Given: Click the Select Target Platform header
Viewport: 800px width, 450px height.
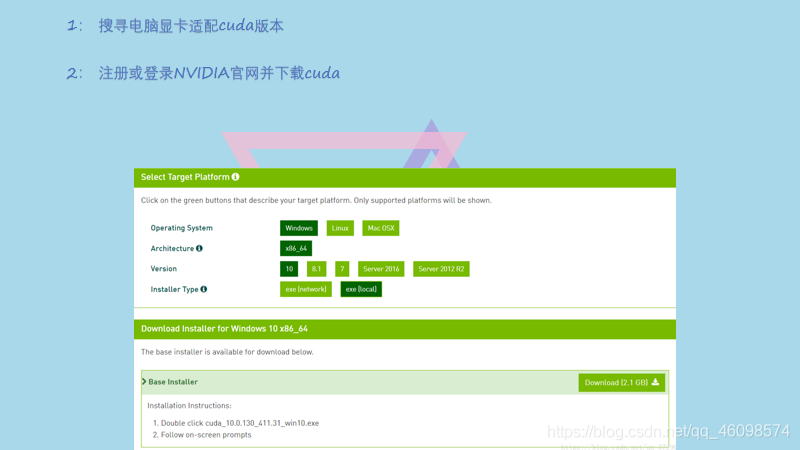Looking at the screenshot, I should pos(405,178).
